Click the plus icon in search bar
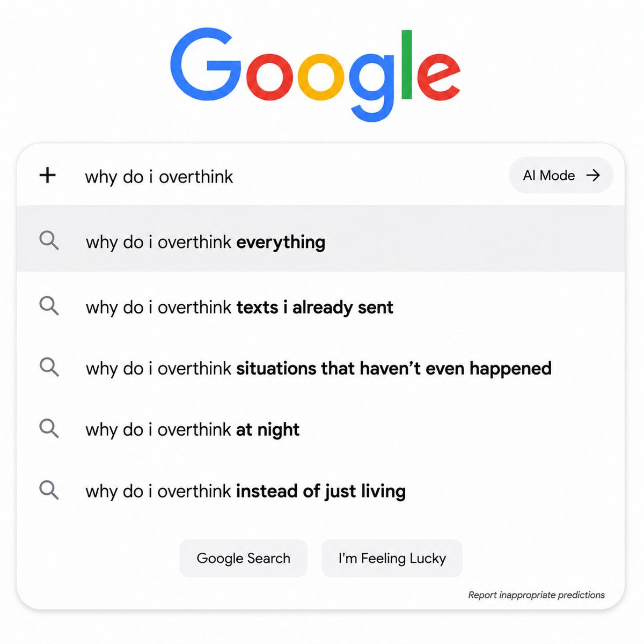 coord(48,175)
